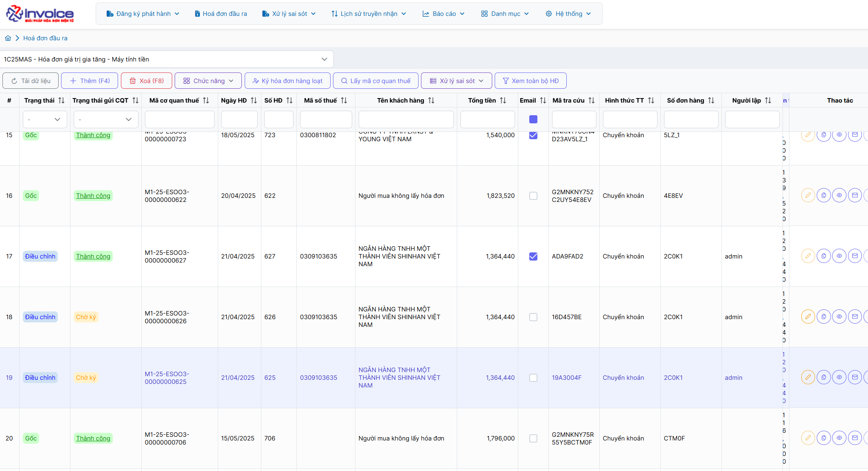Click the email envelope icon for row 20

coord(855,438)
